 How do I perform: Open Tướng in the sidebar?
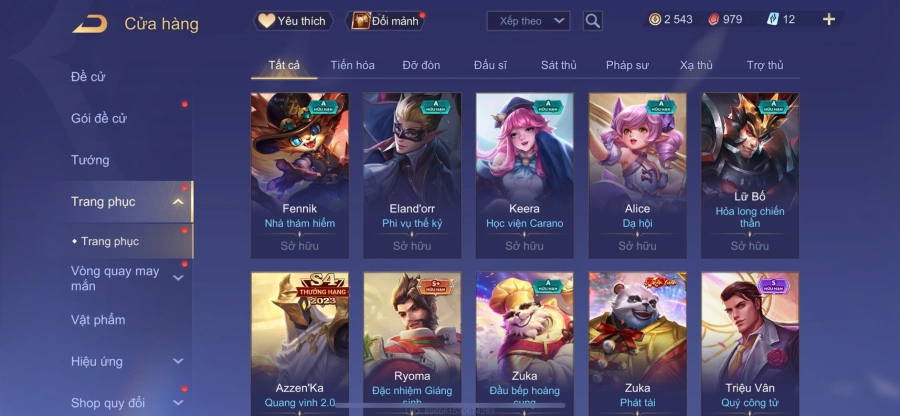point(90,160)
